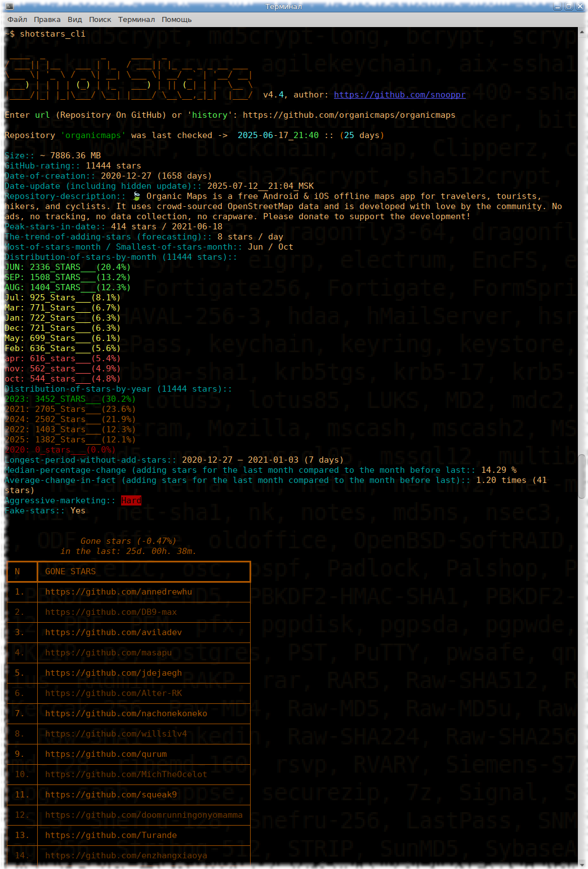The height and width of the screenshot is (869, 588).
Task: Open the author's snooppr GitHub link
Action: [399, 95]
